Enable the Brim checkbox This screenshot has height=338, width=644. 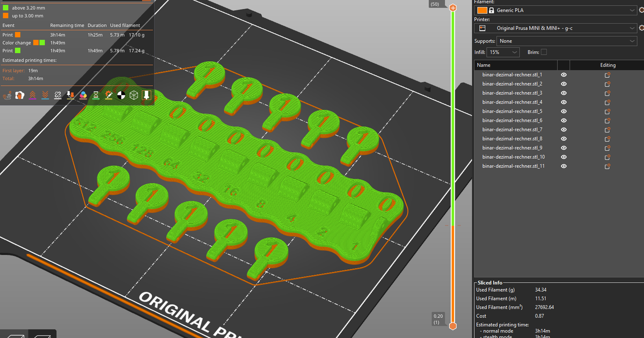click(544, 52)
